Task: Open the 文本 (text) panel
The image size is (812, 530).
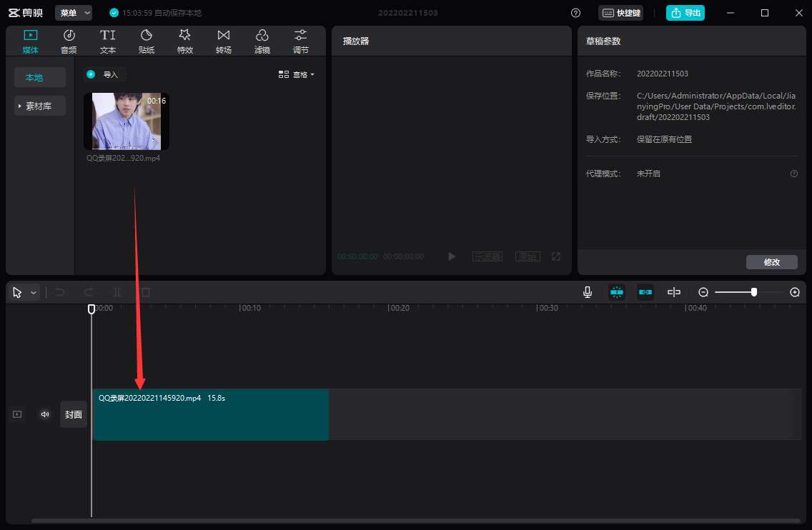Action: [x=107, y=41]
